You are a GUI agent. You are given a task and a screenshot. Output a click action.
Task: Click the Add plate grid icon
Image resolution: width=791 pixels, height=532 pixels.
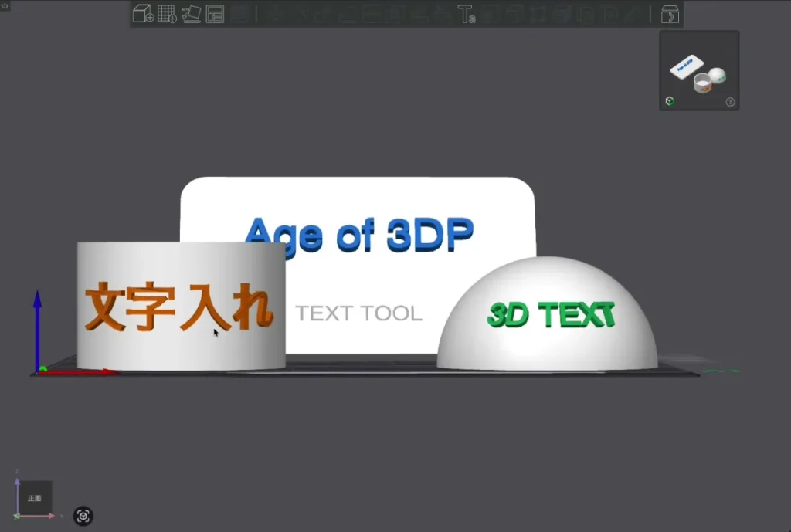(x=167, y=14)
